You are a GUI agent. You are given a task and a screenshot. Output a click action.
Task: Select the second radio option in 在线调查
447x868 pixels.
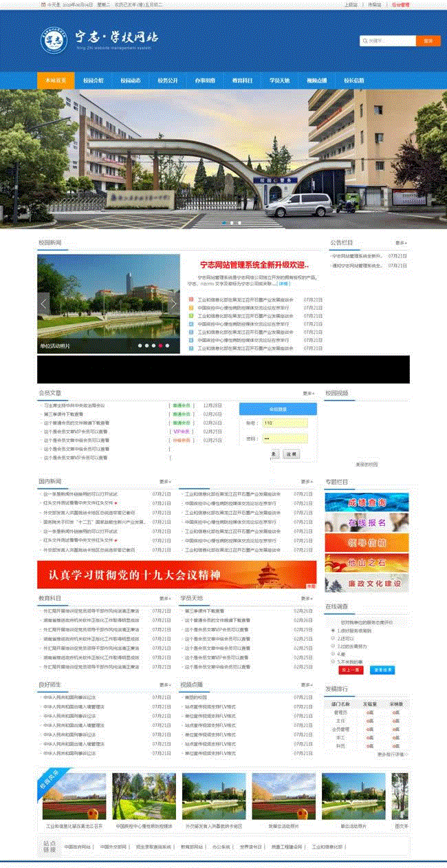click(333, 638)
